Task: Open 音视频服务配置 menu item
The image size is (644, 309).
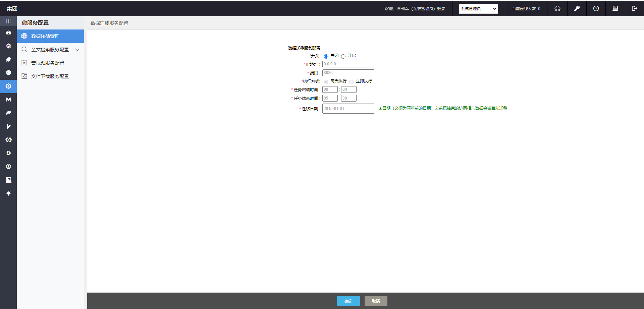Action: point(50,63)
